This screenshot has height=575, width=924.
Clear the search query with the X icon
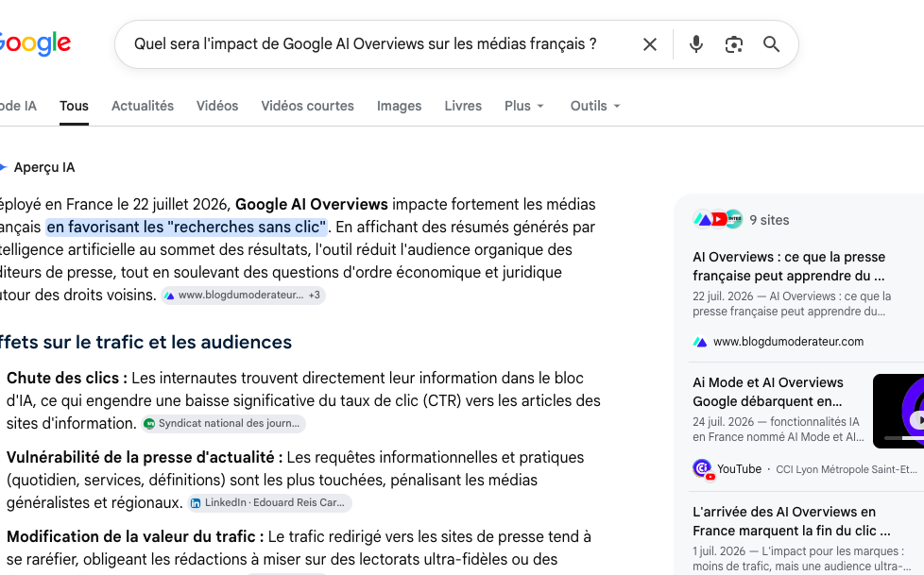(649, 44)
